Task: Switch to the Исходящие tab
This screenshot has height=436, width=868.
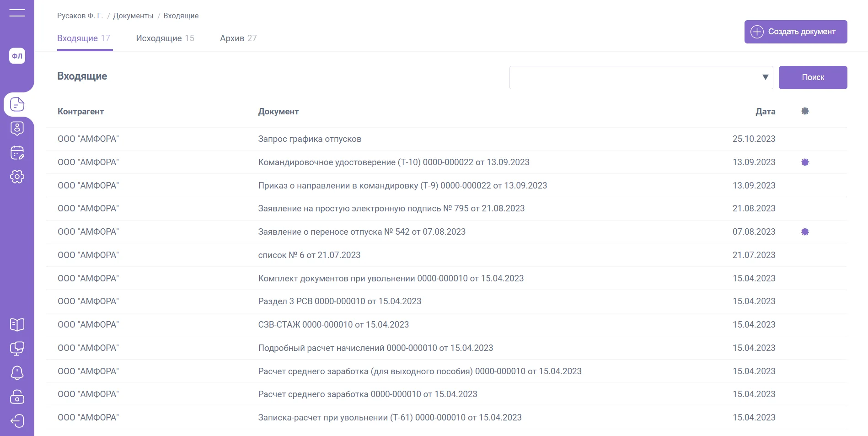Action: [x=165, y=38]
